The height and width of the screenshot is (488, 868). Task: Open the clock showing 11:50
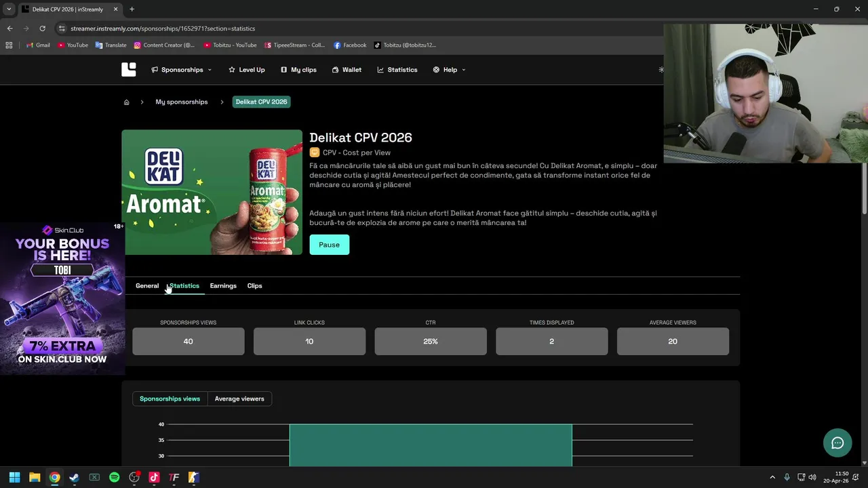point(836,477)
